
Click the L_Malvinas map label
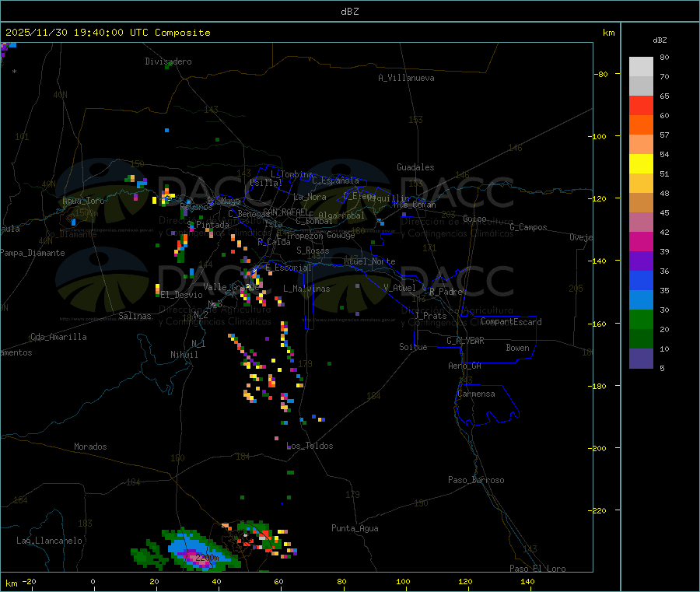coord(306,289)
